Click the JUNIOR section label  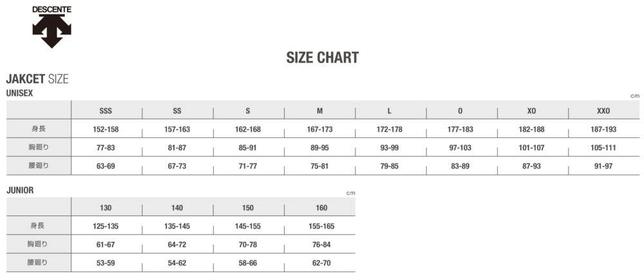[x=19, y=191]
